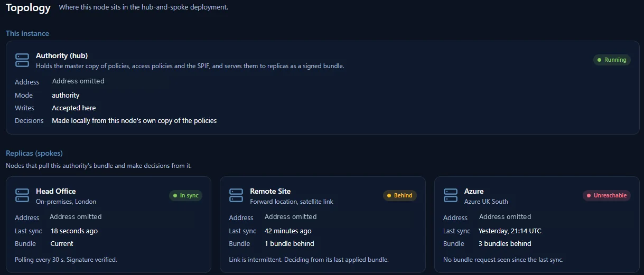Image resolution: width=644 pixels, height=275 pixels.
Task: Click the Authority (hub) server icon
Action: pos(22,60)
